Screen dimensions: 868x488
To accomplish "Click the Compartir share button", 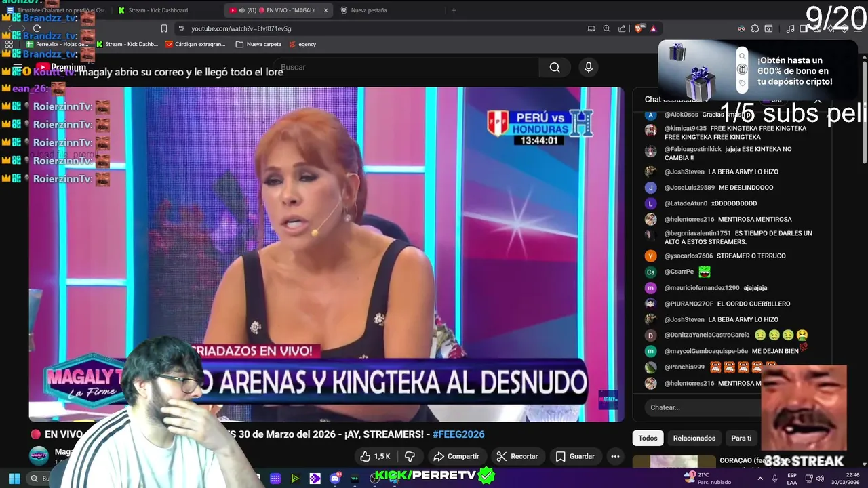I will point(456,456).
